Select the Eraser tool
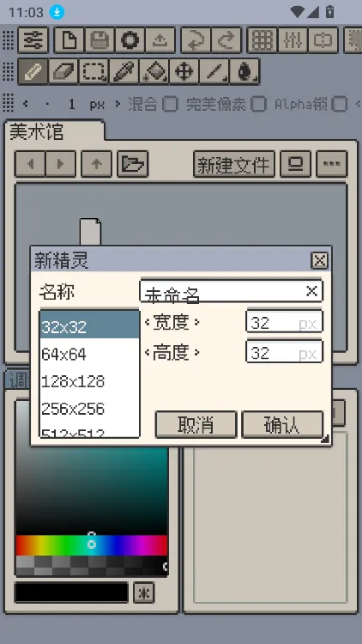Image resolution: width=362 pixels, height=644 pixels. click(63, 72)
